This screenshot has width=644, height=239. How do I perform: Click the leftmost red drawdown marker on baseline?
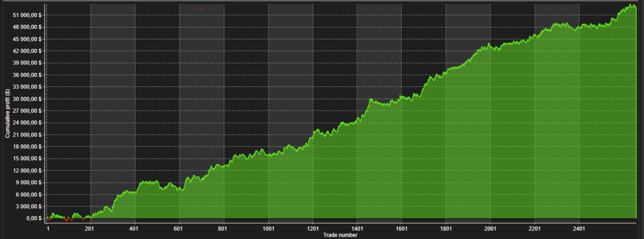(x=49, y=220)
